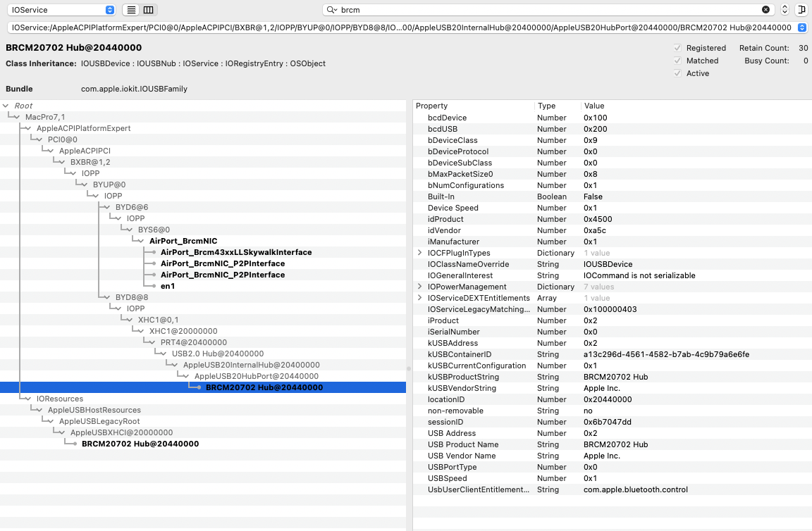Image resolution: width=812 pixels, height=531 pixels.
Task: Toggle the Registered checkbox
Action: point(678,48)
